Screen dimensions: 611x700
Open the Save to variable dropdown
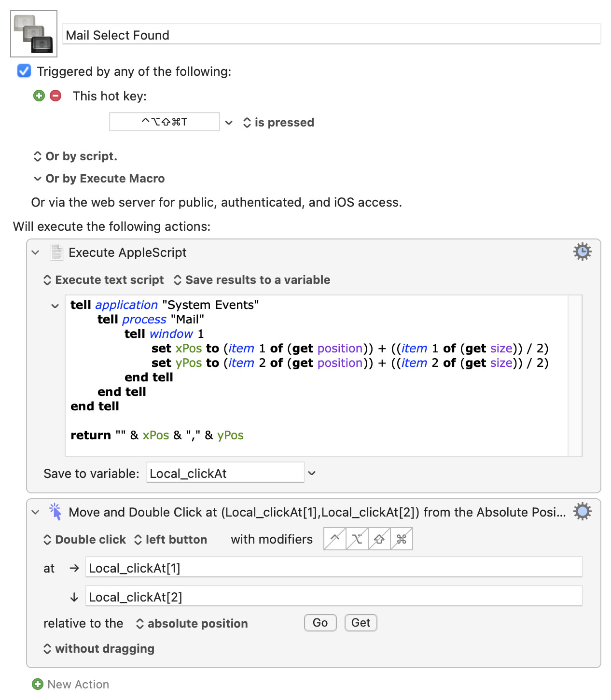[312, 473]
